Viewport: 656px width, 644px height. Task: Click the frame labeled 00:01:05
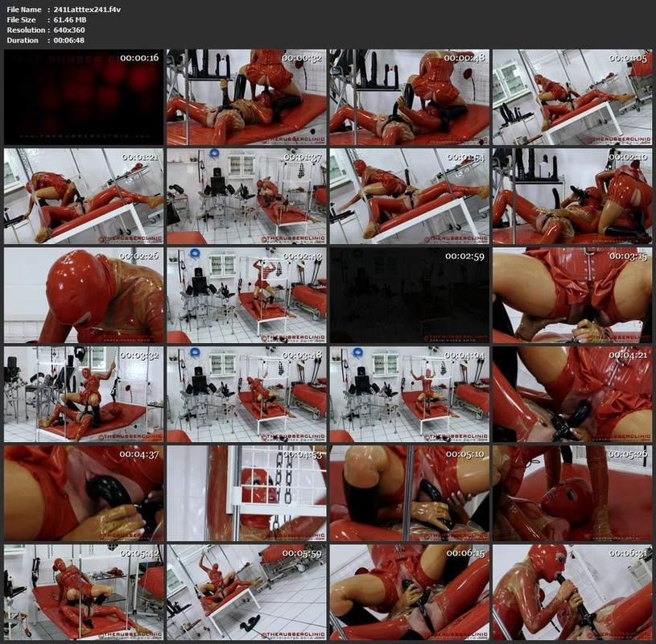572,97
